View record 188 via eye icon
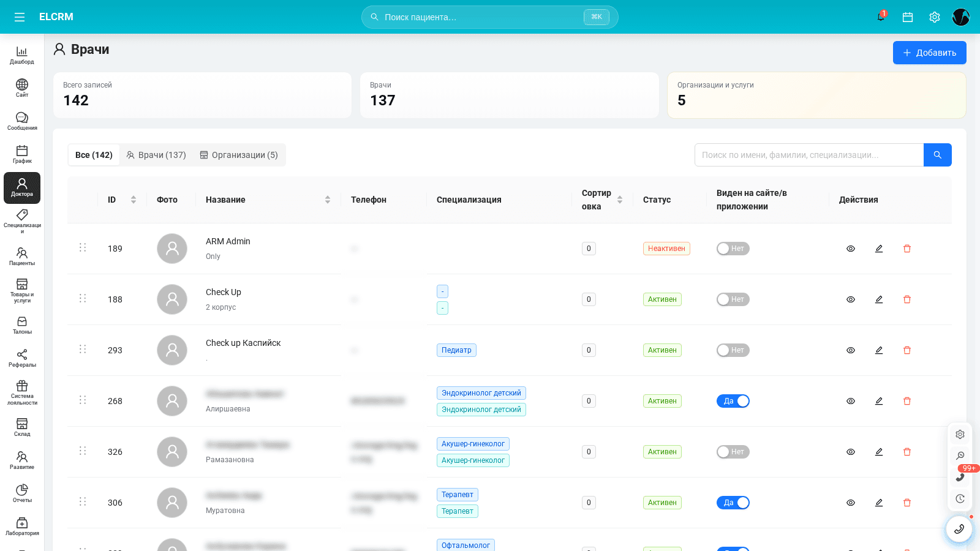 coord(851,299)
